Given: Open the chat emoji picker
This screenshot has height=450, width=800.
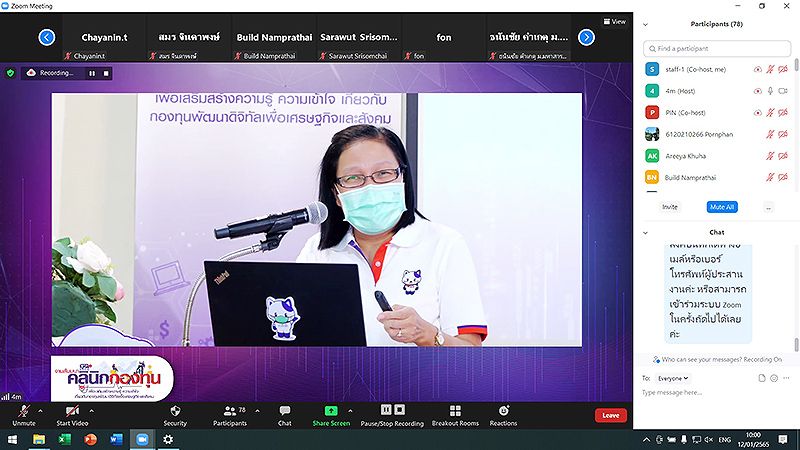Looking at the screenshot, I should (774, 378).
